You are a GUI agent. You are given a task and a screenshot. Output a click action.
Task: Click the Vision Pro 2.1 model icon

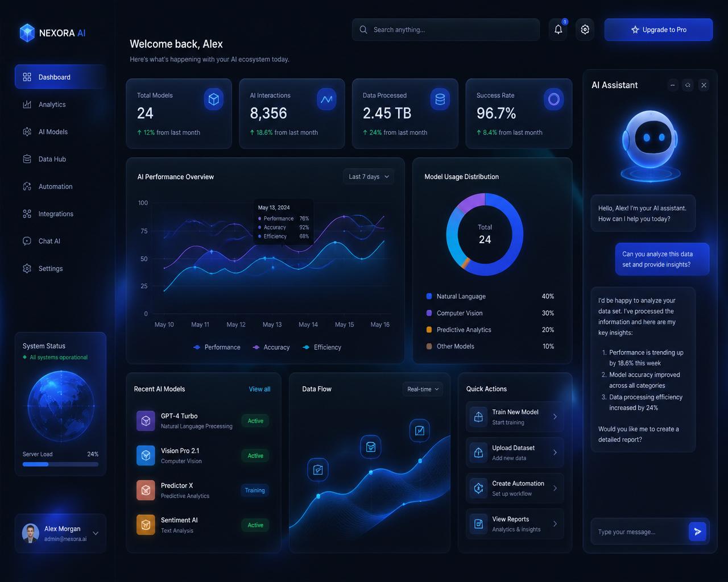pos(146,455)
